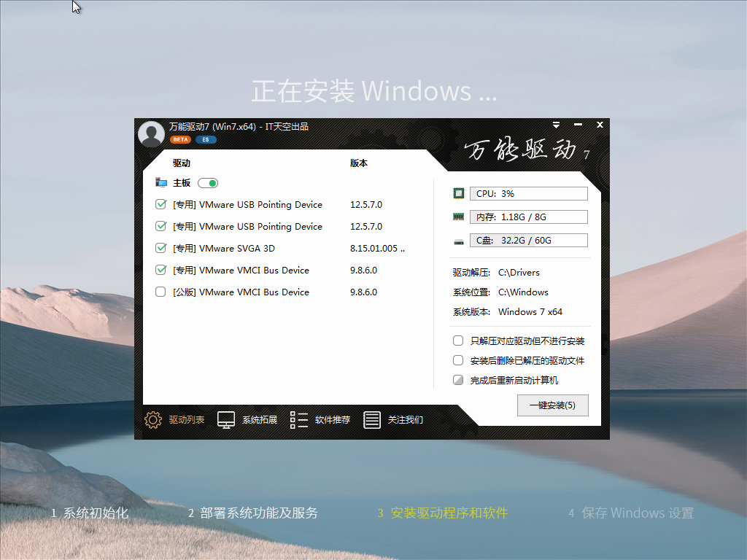Viewport: 747px width, 560px height.
Task: Uncheck the VMware SVGA 3D driver
Action: 161,249
